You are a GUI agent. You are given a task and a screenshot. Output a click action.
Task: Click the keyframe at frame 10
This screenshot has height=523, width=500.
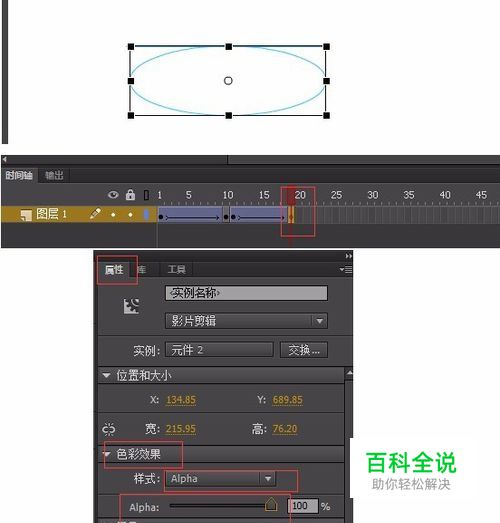pos(226,217)
